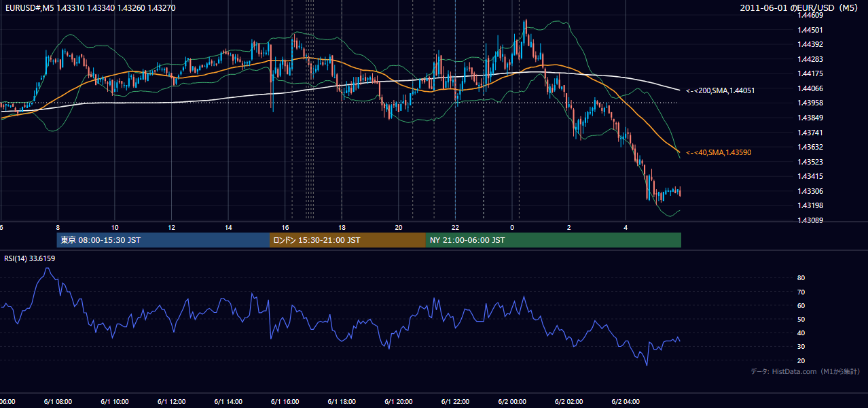868x408 pixels.
Task: Open the HistData.com data source credit
Action: click(805, 371)
